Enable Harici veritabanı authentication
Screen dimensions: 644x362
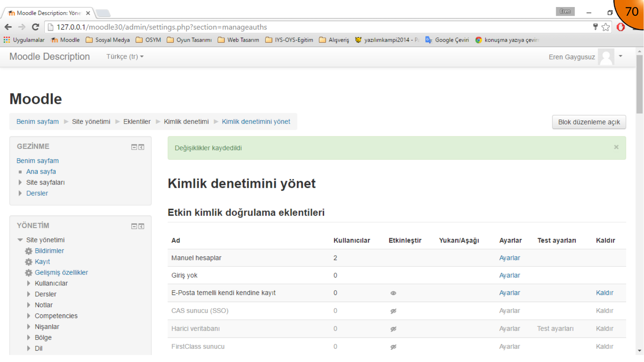393,329
